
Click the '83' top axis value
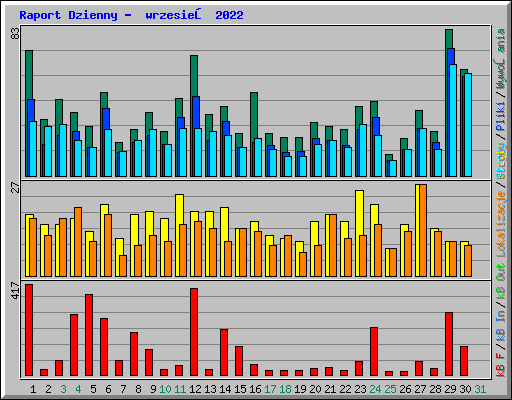click(x=15, y=33)
